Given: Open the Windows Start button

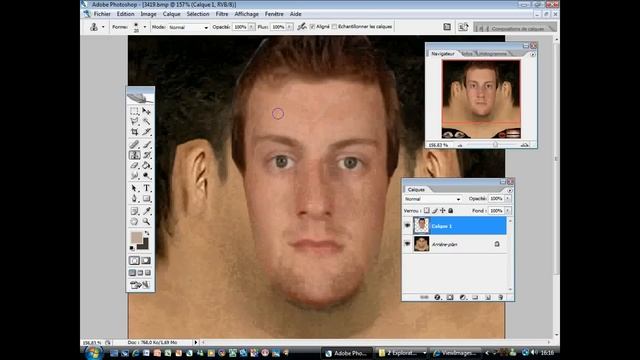Looking at the screenshot, I should (94, 353).
